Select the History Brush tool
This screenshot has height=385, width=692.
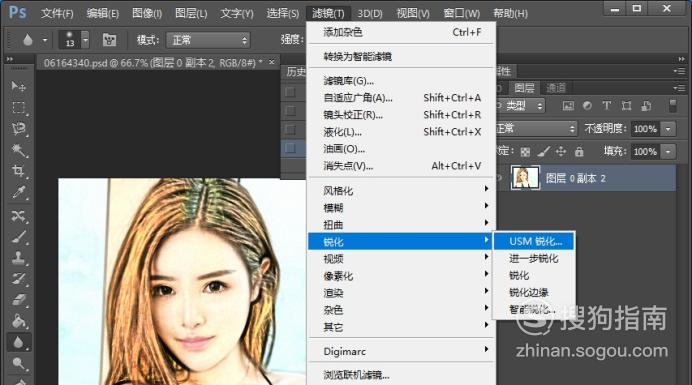pyautogui.click(x=18, y=279)
